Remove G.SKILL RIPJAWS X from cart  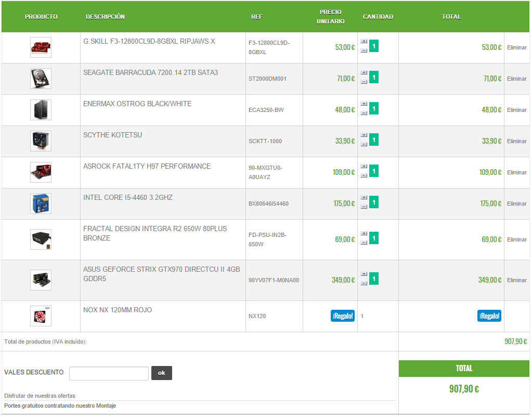(517, 47)
